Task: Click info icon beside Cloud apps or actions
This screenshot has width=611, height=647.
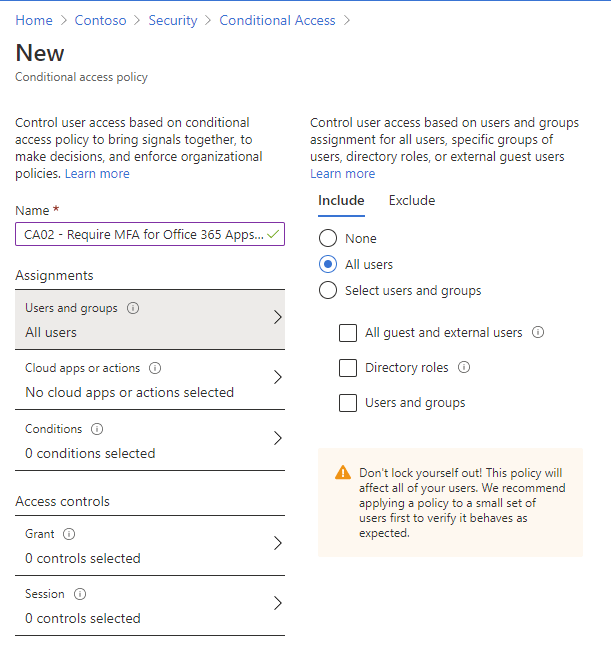Action: click(x=155, y=368)
